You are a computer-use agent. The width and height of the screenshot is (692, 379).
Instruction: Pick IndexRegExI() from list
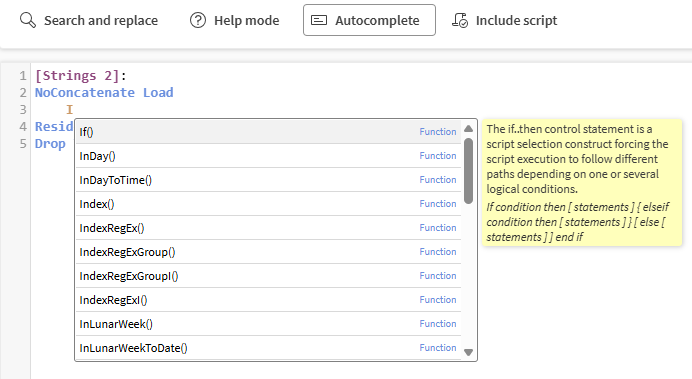(x=268, y=300)
